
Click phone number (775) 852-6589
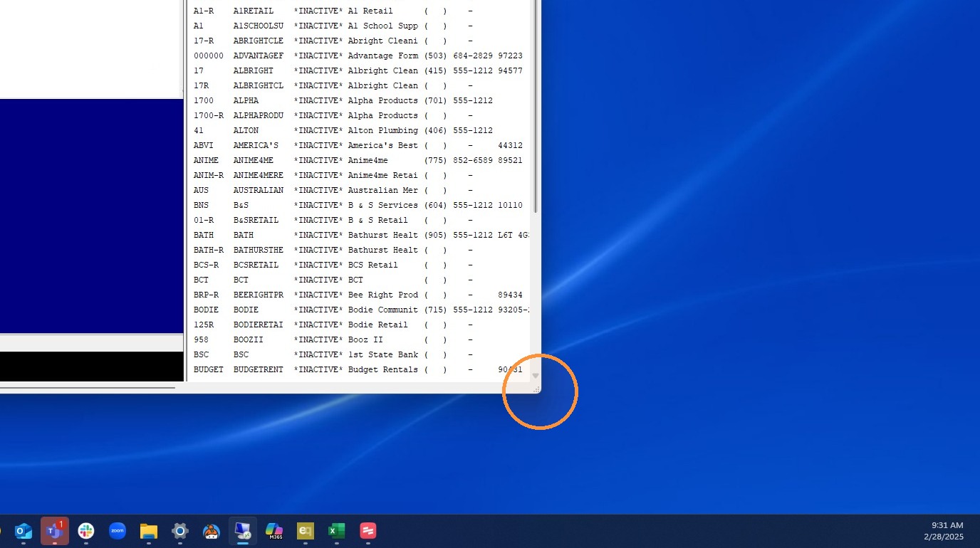(458, 160)
